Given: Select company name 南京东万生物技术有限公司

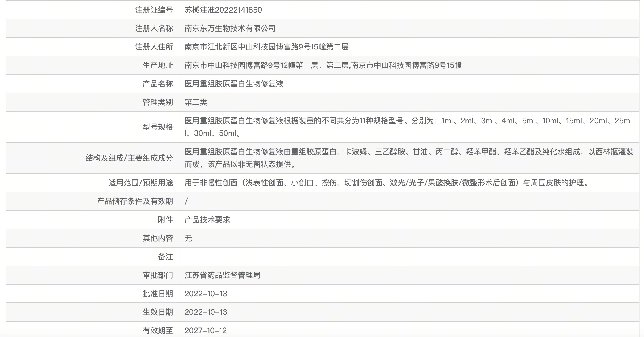Looking at the screenshot, I should point(230,28).
